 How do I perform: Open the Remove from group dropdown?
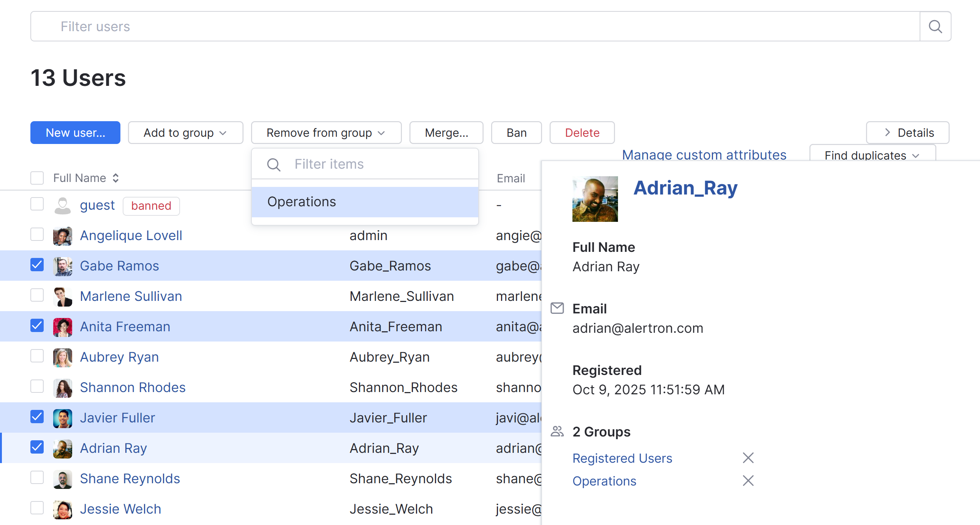coord(326,133)
